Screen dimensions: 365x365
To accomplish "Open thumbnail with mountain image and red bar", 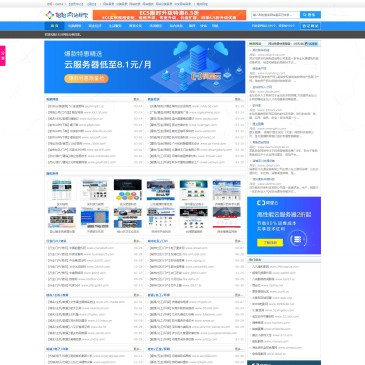I will [x=227, y=217].
